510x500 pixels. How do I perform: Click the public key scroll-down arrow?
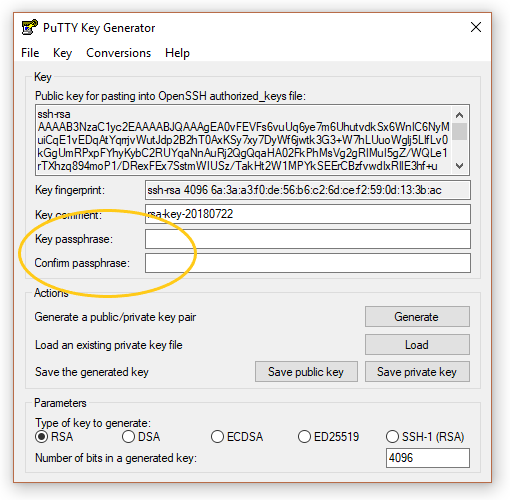tap(460, 166)
